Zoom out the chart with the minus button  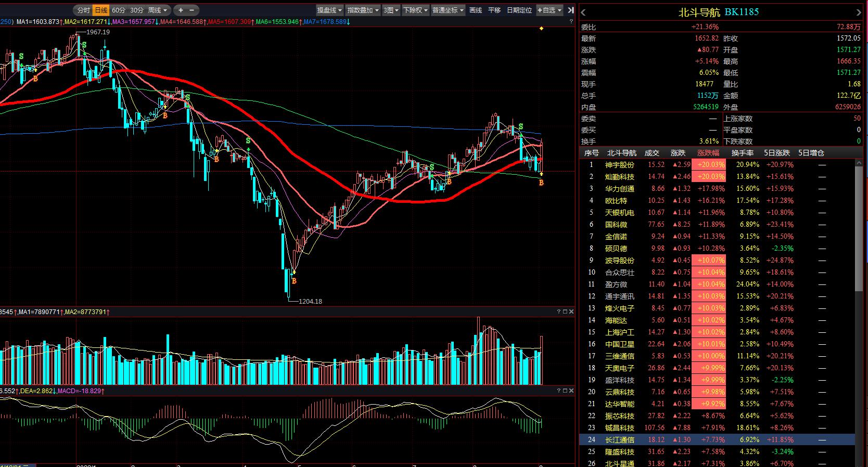[192, 10]
